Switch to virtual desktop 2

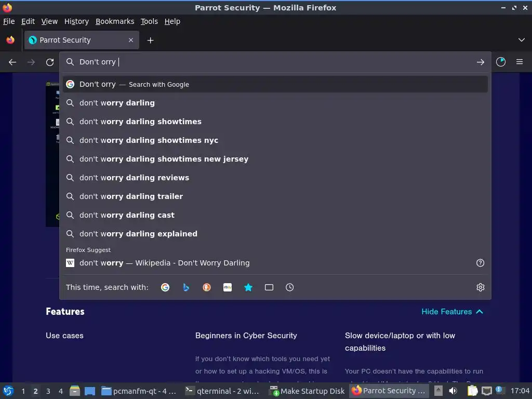tap(36, 391)
